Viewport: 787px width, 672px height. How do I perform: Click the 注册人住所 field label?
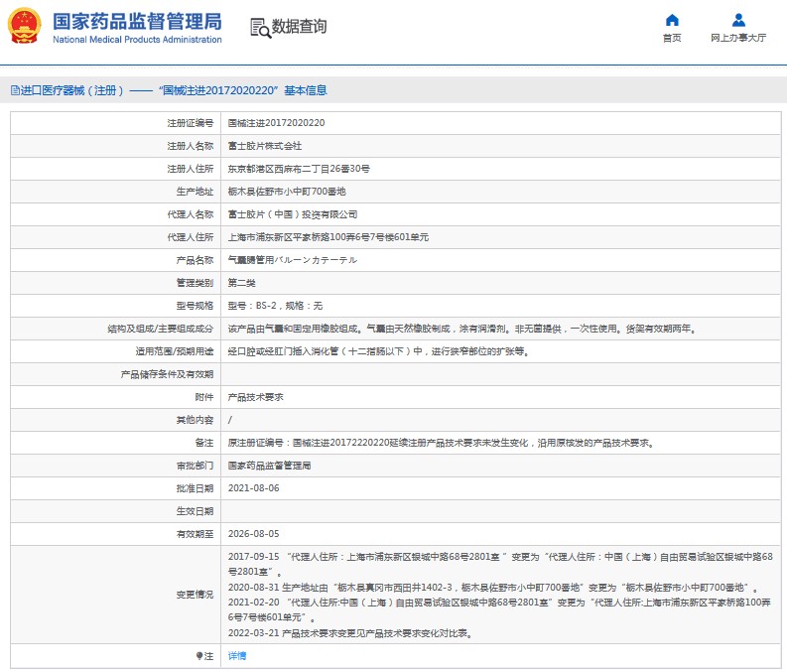pyautogui.click(x=191, y=169)
